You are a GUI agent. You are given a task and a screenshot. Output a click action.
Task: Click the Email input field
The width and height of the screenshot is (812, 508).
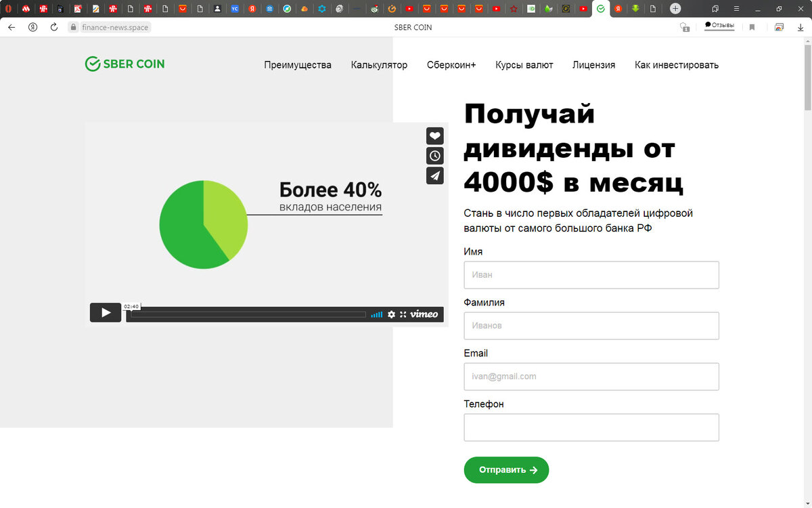point(591,377)
